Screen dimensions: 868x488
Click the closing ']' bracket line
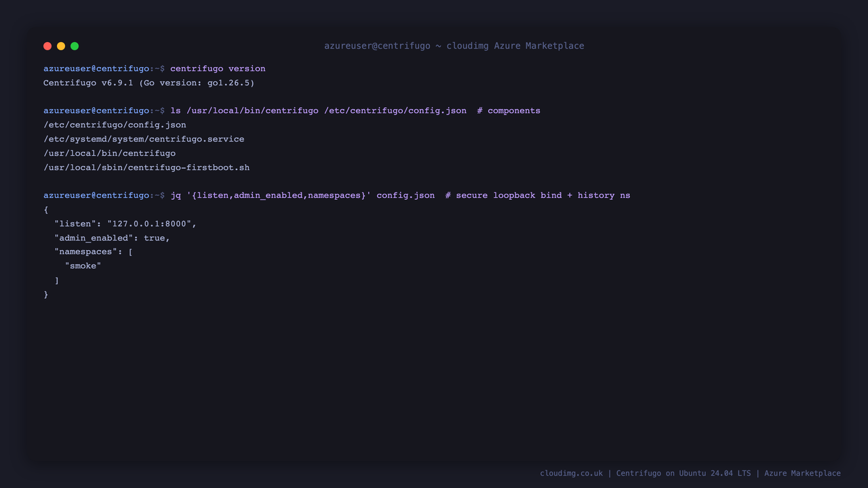[57, 280]
